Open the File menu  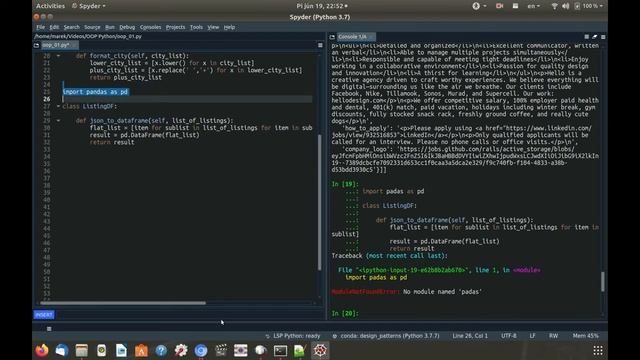point(40,27)
